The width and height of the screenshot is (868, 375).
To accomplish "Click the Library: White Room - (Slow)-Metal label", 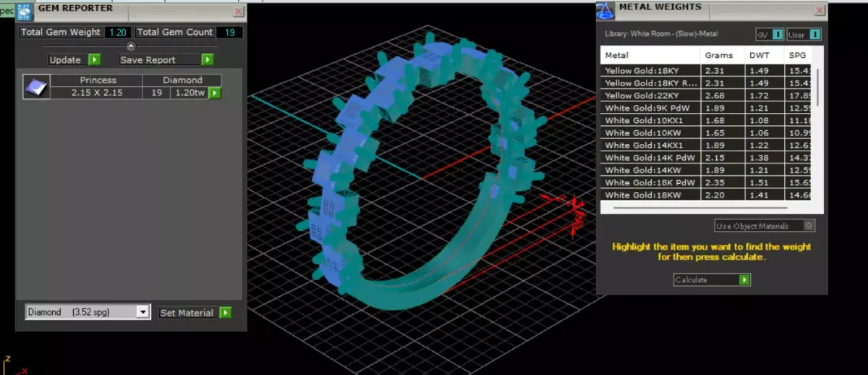I will click(x=660, y=34).
